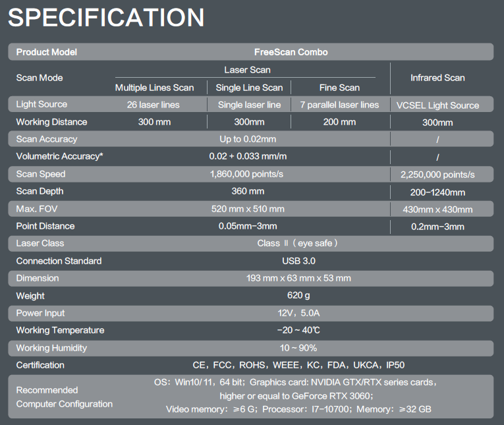This screenshot has width=504, height=425.
Task: Click the Recommended Computer Configuration label
Action: point(65,397)
